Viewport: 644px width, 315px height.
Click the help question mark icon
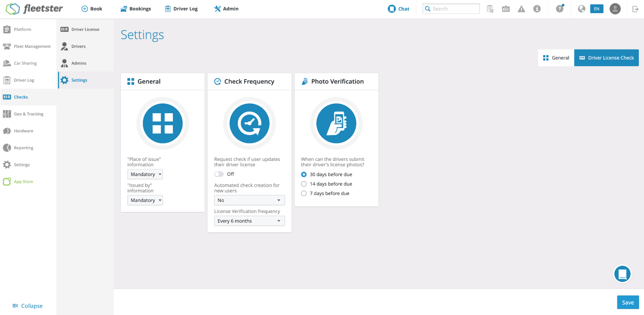[x=560, y=9]
